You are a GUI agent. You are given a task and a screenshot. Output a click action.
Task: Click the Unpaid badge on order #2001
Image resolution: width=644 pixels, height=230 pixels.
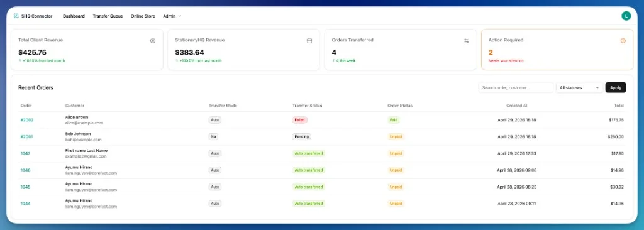[396, 137]
